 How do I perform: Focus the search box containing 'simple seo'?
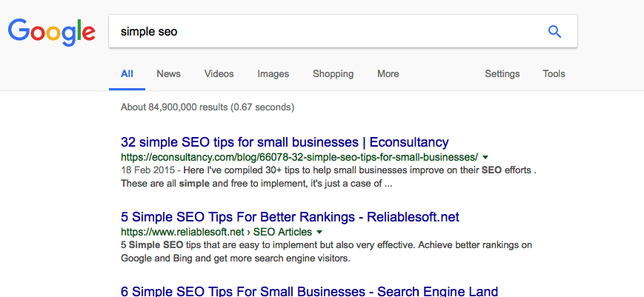[326, 32]
